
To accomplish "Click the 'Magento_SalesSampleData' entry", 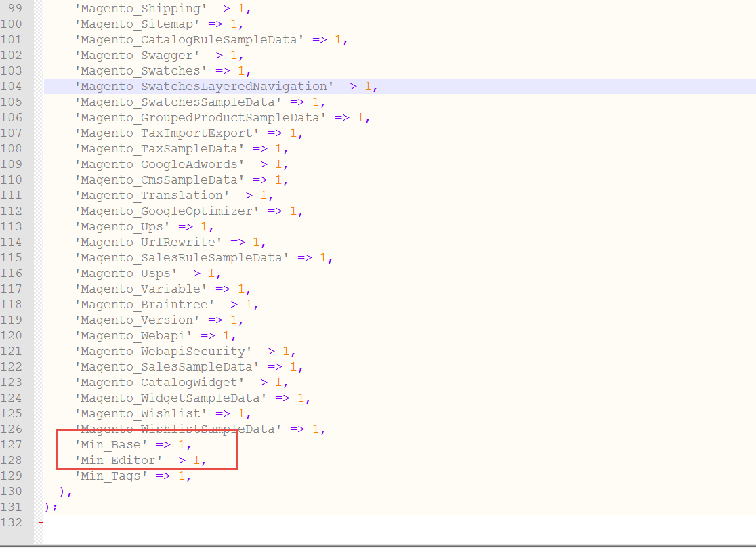I will (x=189, y=366).
